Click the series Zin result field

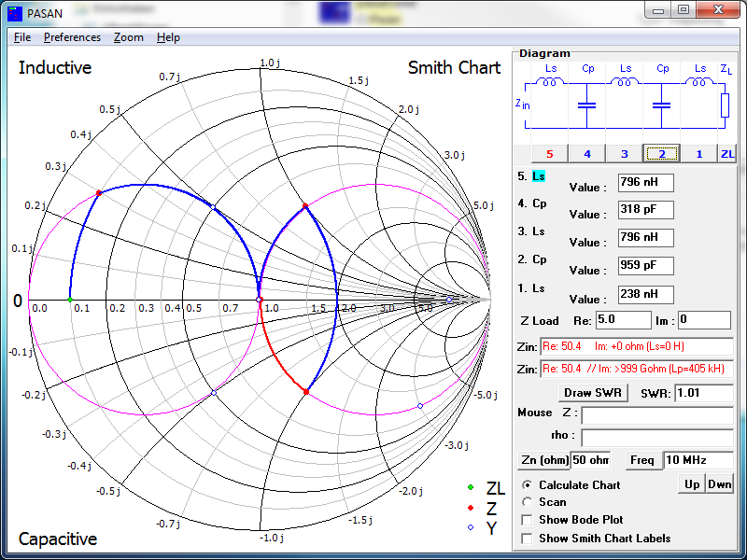(637, 346)
